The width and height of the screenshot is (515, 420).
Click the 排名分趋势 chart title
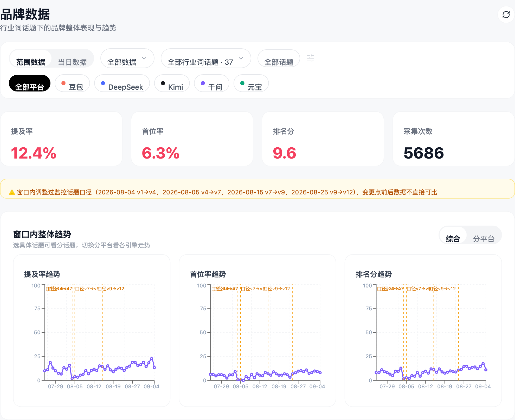(x=374, y=274)
